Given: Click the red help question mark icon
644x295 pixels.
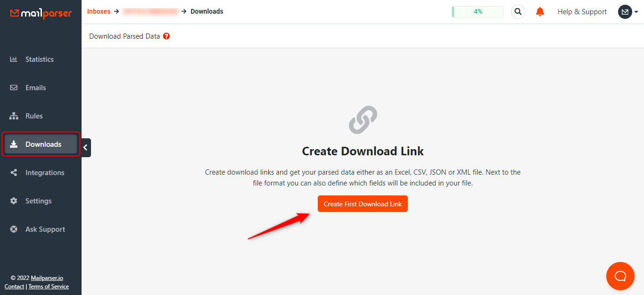Looking at the screenshot, I should (166, 36).
